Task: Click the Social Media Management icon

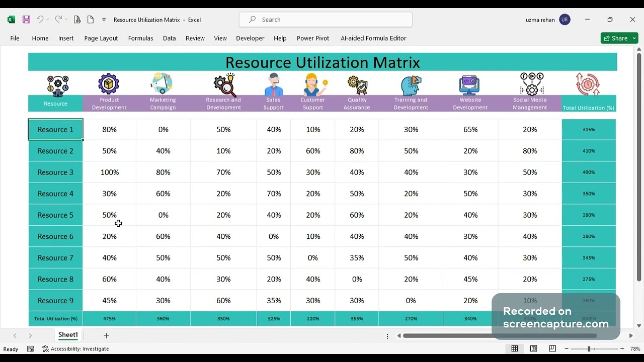Action: tap(532, 84)
